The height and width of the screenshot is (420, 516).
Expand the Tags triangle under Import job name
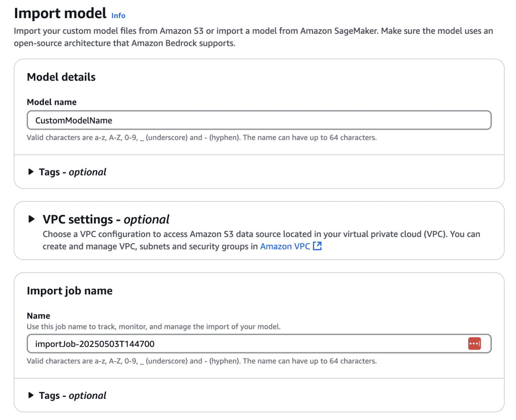point(31,395)
